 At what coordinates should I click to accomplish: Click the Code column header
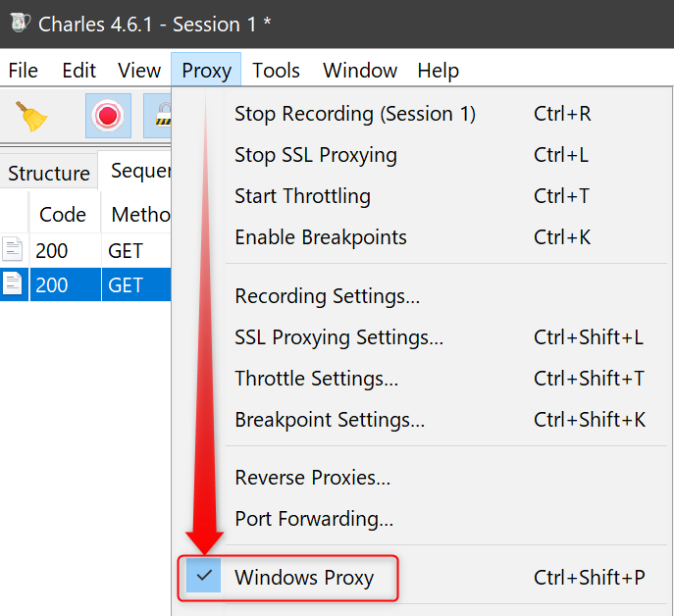tap(65, 214)
